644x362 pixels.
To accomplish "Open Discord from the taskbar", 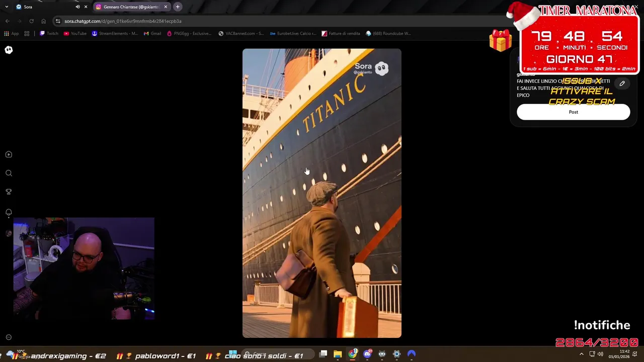I will click(x=367, y=354).
